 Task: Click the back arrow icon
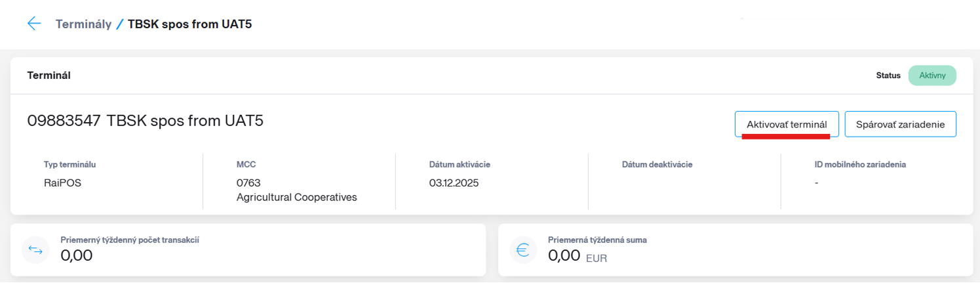coord(34,24)
